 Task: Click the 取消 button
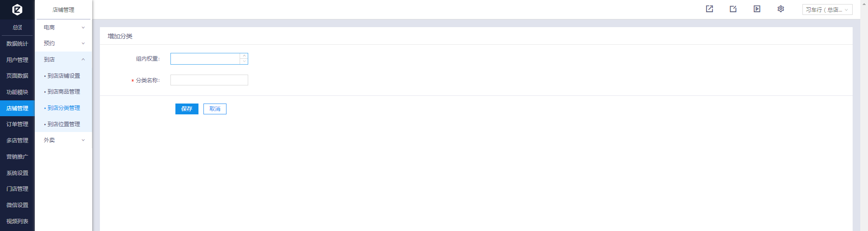tap(215, 109)
